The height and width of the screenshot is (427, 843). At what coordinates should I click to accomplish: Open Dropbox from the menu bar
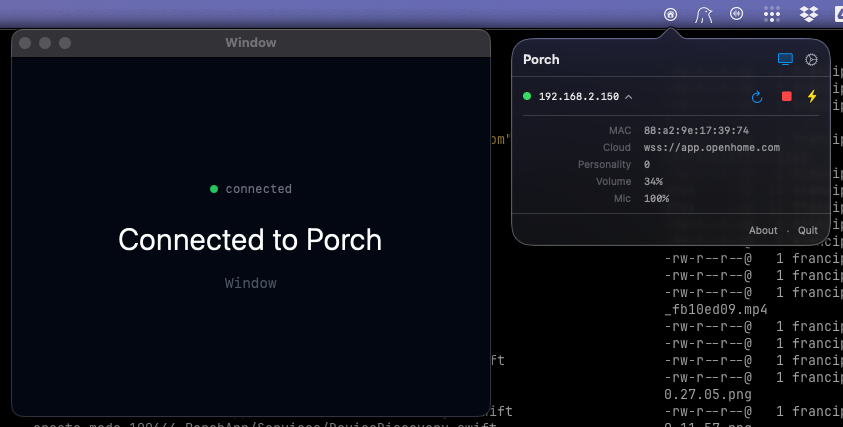tap(809, 14)
